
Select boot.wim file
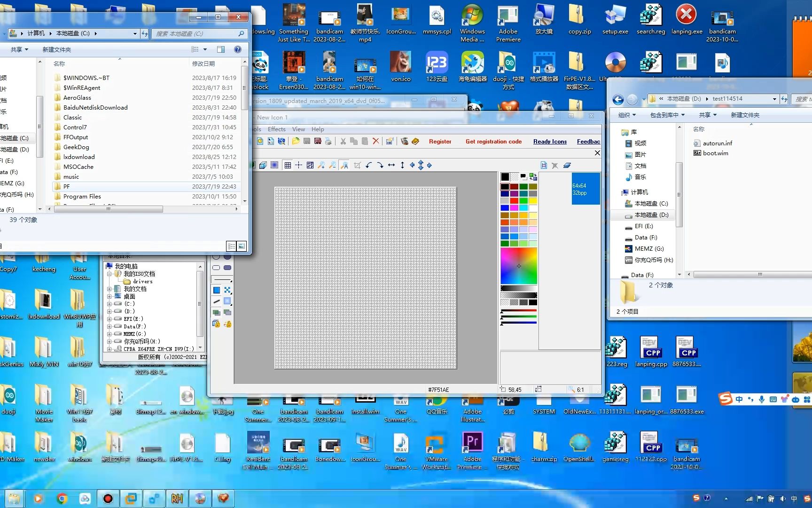point(711,153)
